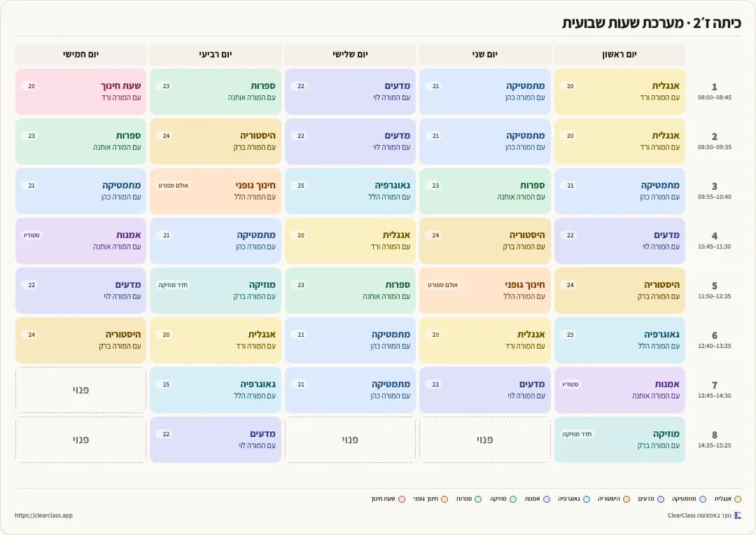Viewport: 756px width, 535px height.
Task: Select the free פנוי slot on Monday
Action: pos(485,440)
